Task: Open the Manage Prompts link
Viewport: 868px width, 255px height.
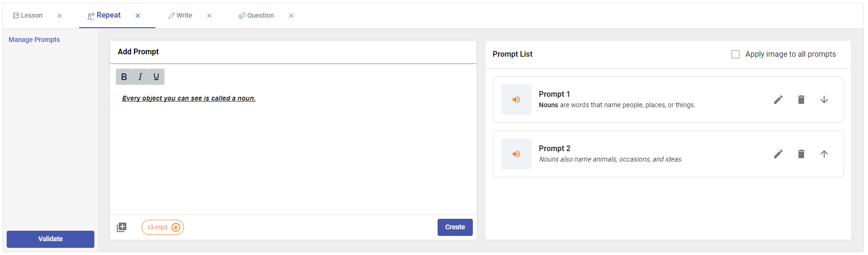Action: pos(34,40)
